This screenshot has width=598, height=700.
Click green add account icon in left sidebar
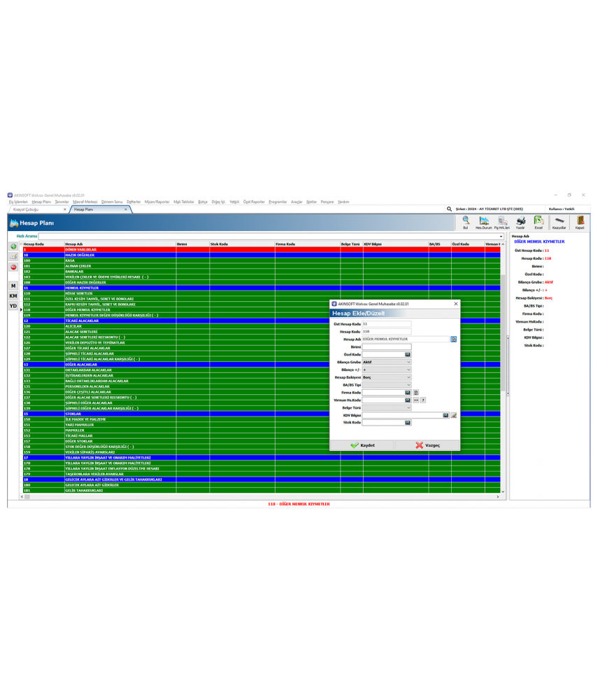(13, 247)
